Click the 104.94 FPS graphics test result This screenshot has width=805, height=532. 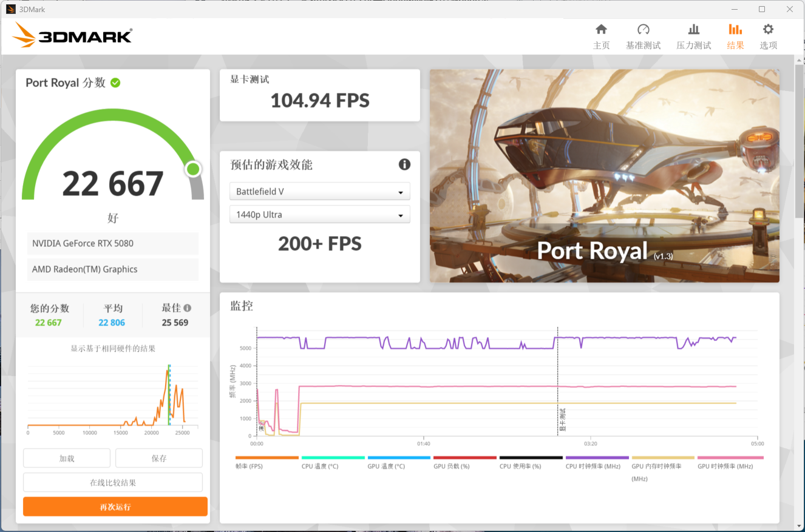[320, 100]
